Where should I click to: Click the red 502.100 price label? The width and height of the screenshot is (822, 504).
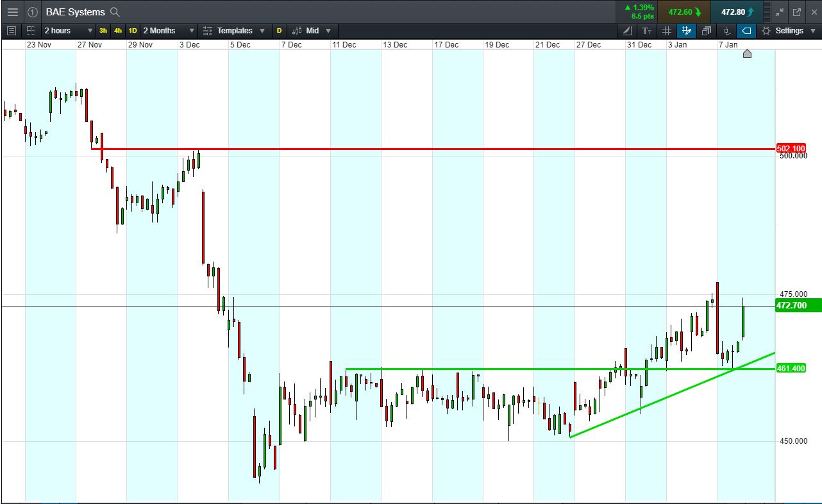coord(791,148)
